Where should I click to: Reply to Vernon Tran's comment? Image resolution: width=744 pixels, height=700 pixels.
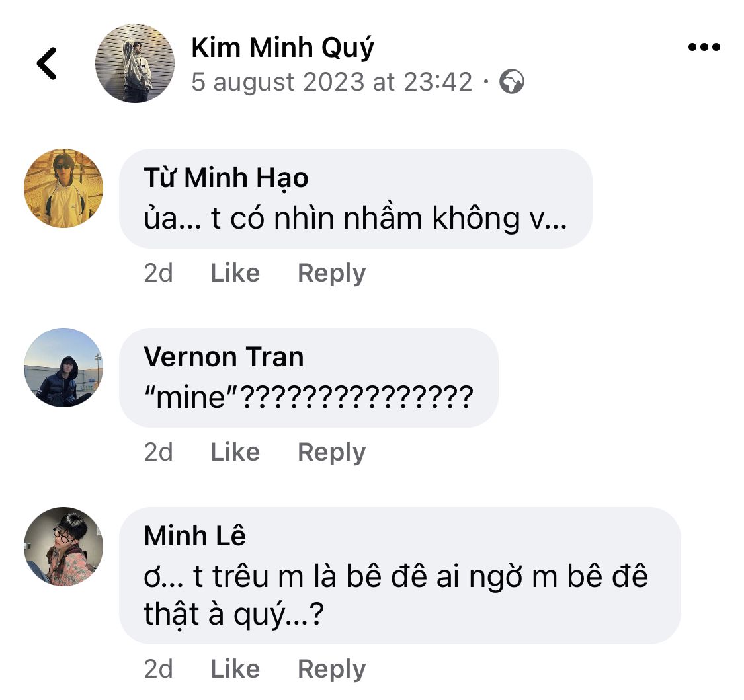point(331,452)
